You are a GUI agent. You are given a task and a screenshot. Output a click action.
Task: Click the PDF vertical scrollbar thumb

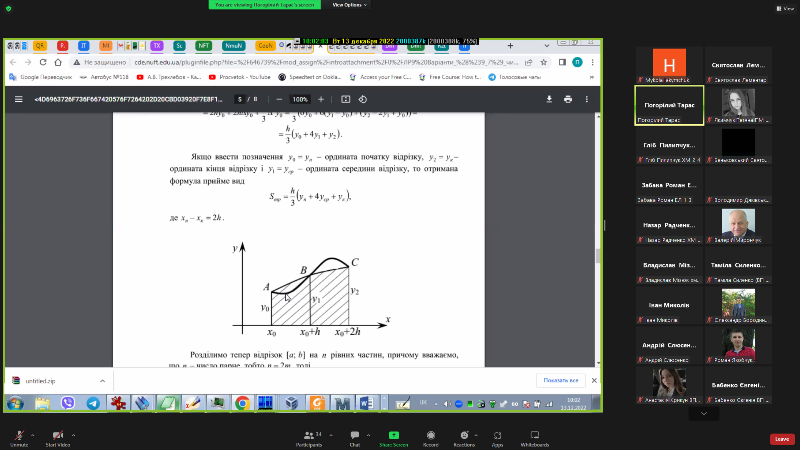[x=598, y=256]
